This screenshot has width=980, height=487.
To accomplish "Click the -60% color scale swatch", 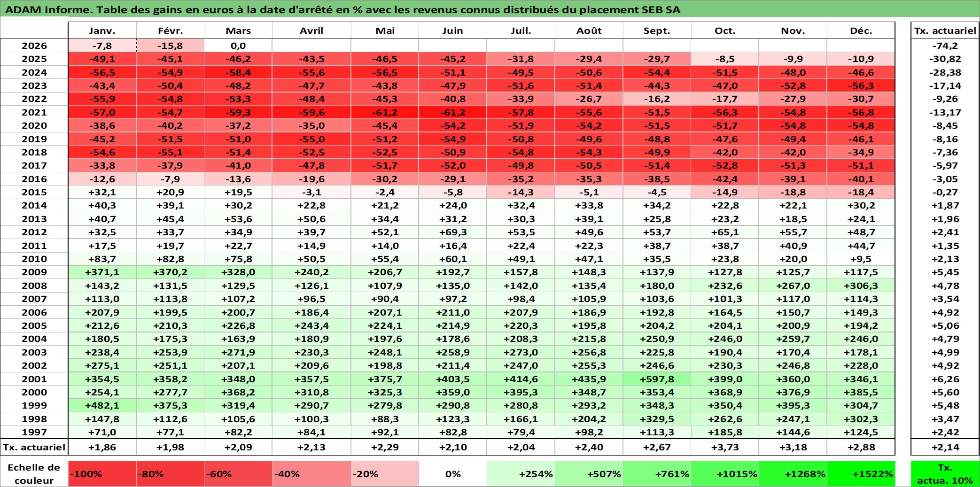I will 238,474.
